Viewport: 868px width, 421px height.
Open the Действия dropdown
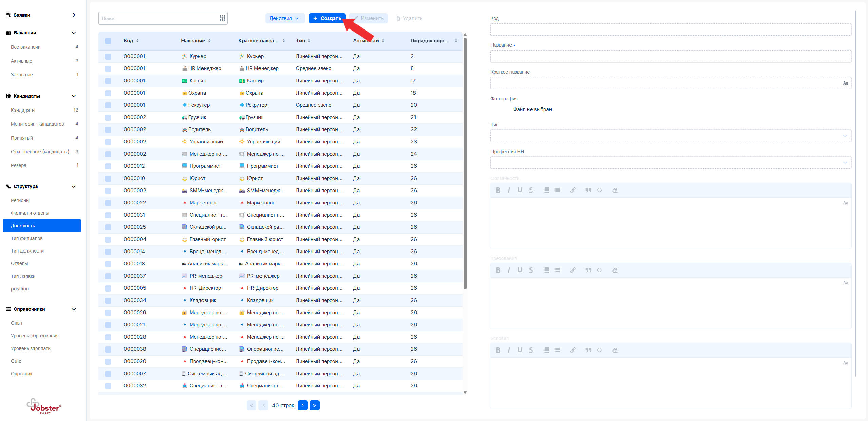[284, 18]
